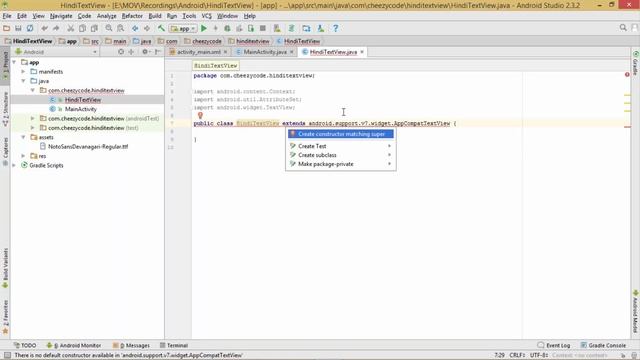Switch to the MainActivity.java tab
Screen dimensions: 640x360
click(x=265, y=52)
